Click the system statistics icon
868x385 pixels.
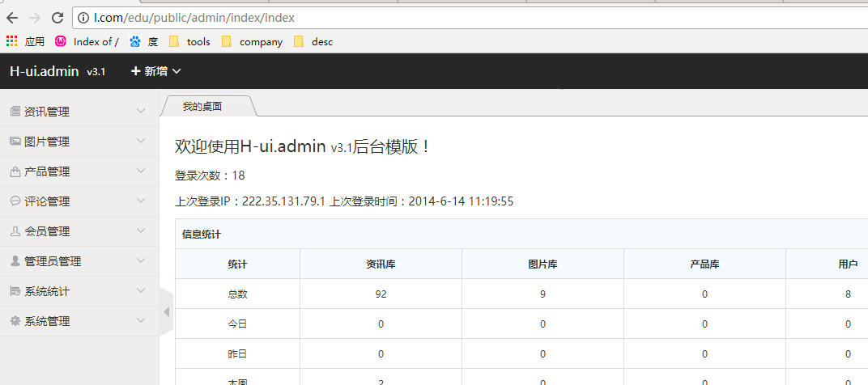click(x=15, y=291)
